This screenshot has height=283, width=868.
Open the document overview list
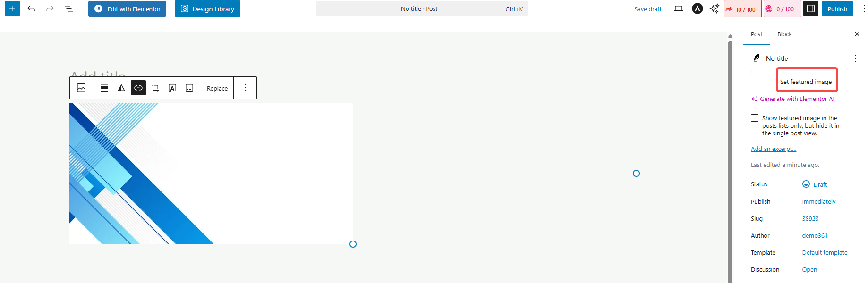click(69, 8)
